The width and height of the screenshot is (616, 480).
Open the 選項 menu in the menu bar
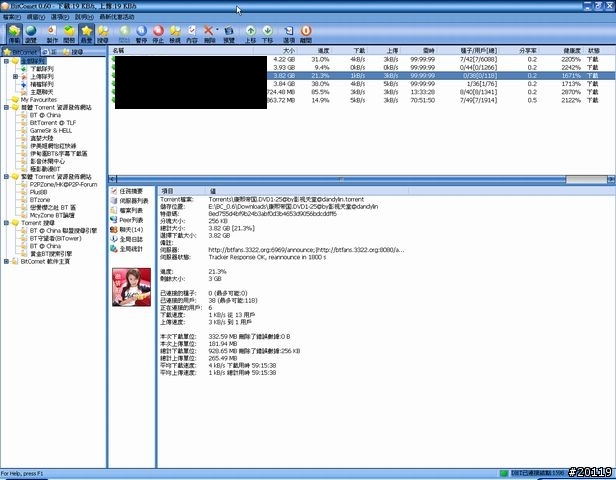[x=60, y=17]
